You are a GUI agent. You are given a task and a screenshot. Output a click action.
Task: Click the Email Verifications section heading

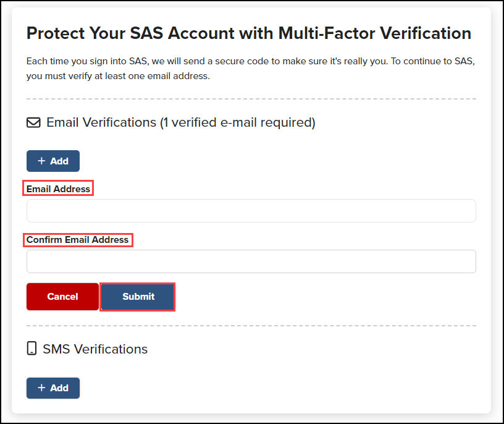(x=180, y=122)
